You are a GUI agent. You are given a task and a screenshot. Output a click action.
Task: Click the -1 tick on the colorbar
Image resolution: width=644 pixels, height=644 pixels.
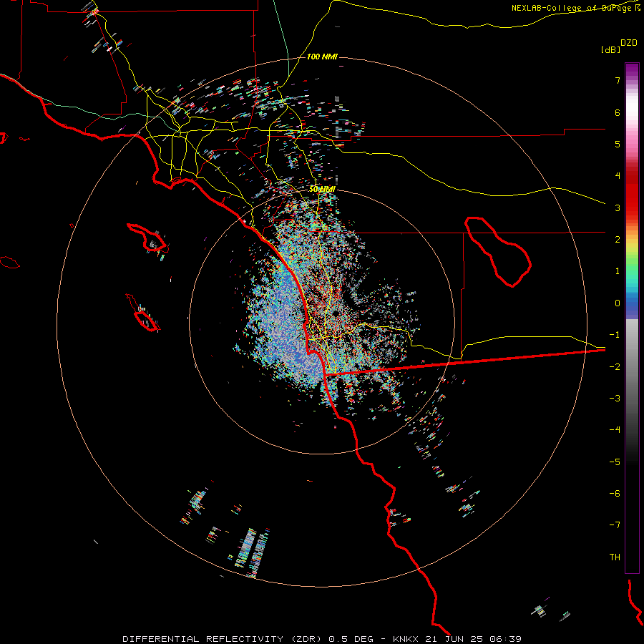click(x=615, y=335)
